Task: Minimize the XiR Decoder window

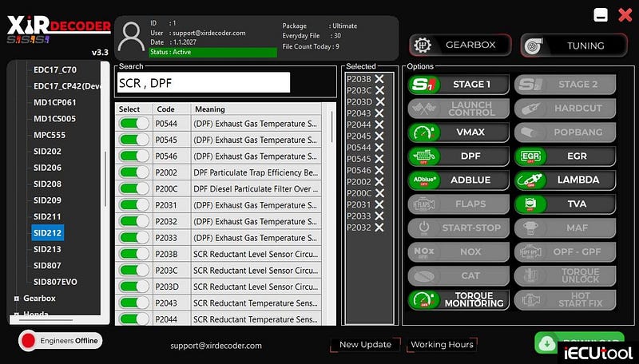Action: tap(601, 15)
